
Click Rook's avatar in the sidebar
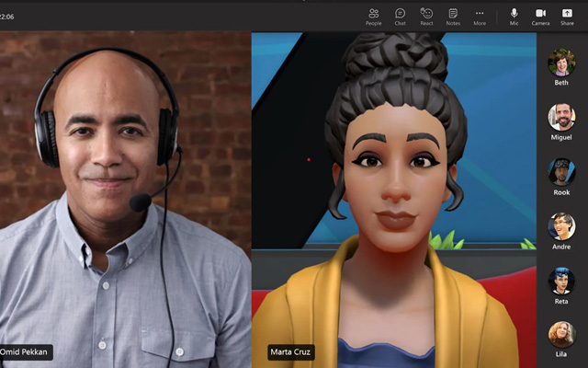[561, 171]
